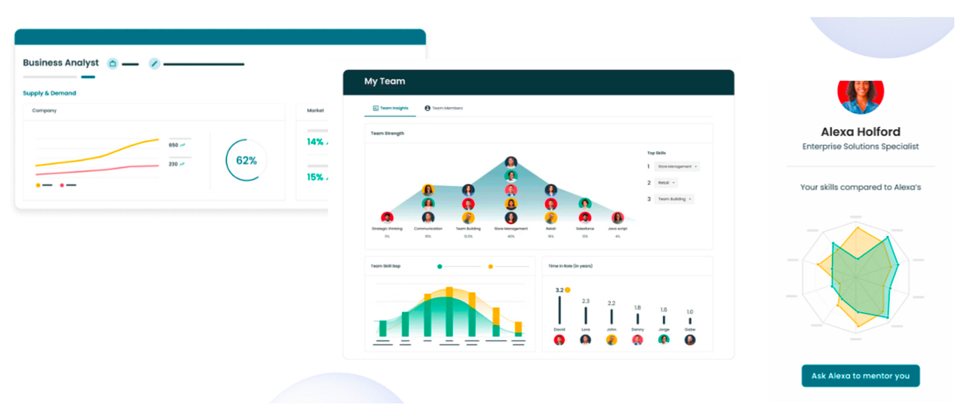Click the 650 value on Company chart

(174, 145)
